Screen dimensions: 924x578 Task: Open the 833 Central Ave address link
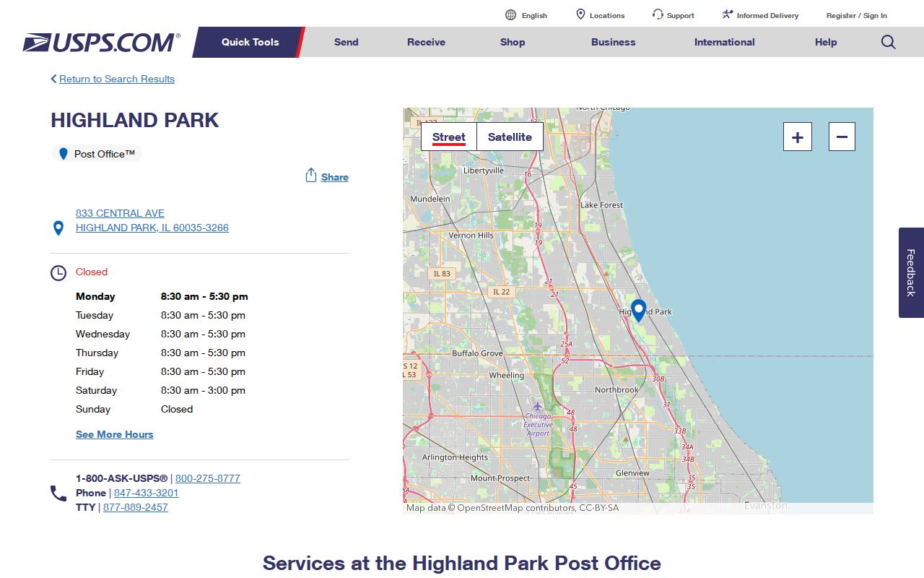click(x=120, y=213)
